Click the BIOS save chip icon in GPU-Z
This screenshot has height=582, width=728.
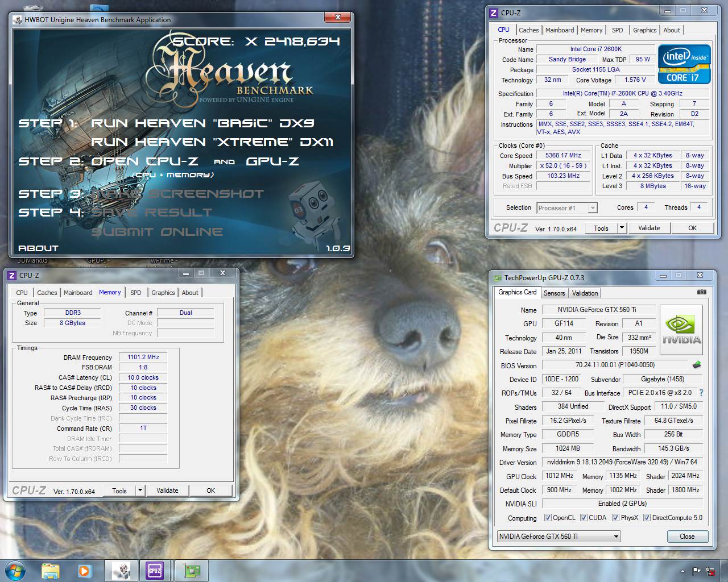tap(696, 364)
